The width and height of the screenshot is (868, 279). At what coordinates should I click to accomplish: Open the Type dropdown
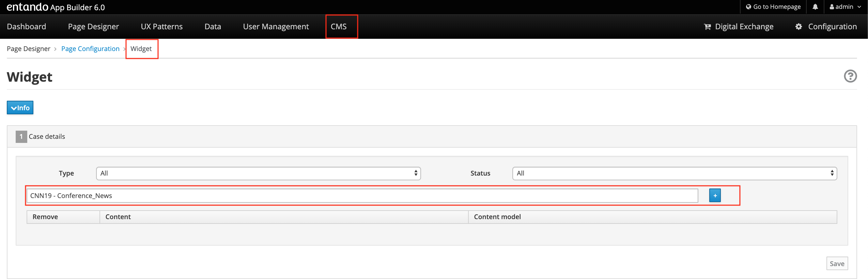(258, 174)
